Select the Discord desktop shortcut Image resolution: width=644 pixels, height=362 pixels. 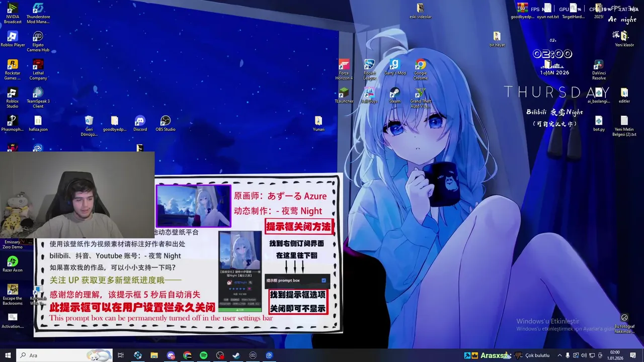(x=140, y=124)
